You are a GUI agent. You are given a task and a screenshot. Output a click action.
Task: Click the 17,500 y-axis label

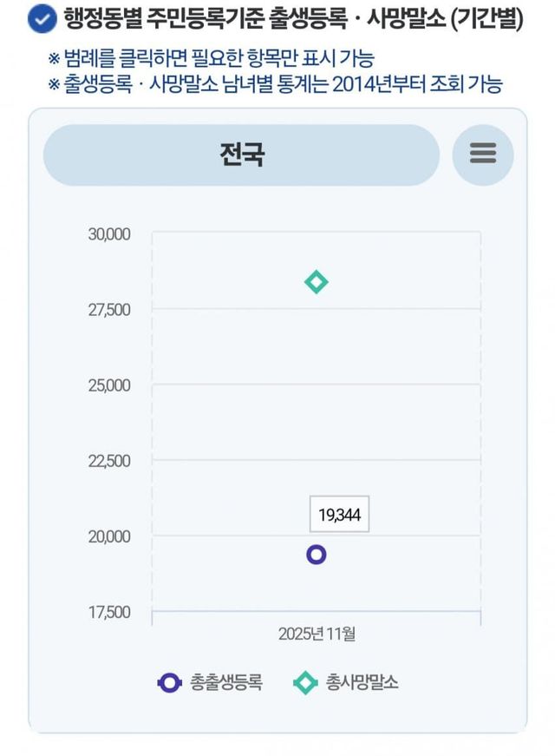pyautogui.click(x=109, y=612)
